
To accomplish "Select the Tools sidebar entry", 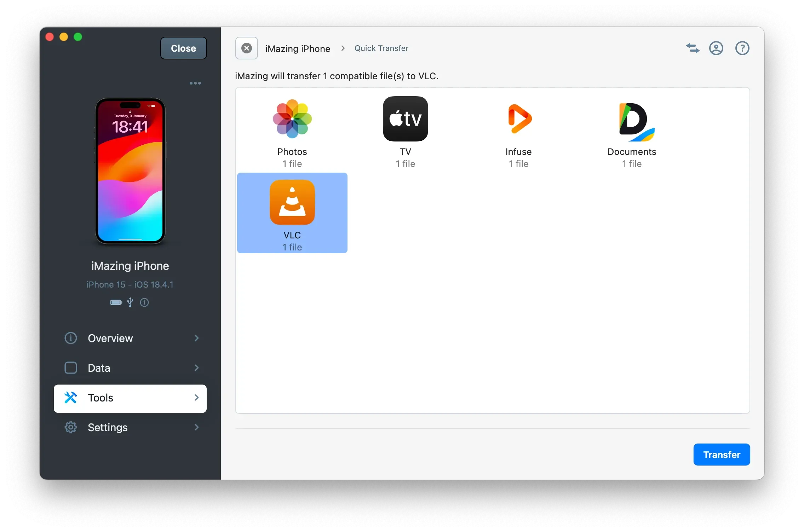I will pyautogui.click(x=130, y=398).
